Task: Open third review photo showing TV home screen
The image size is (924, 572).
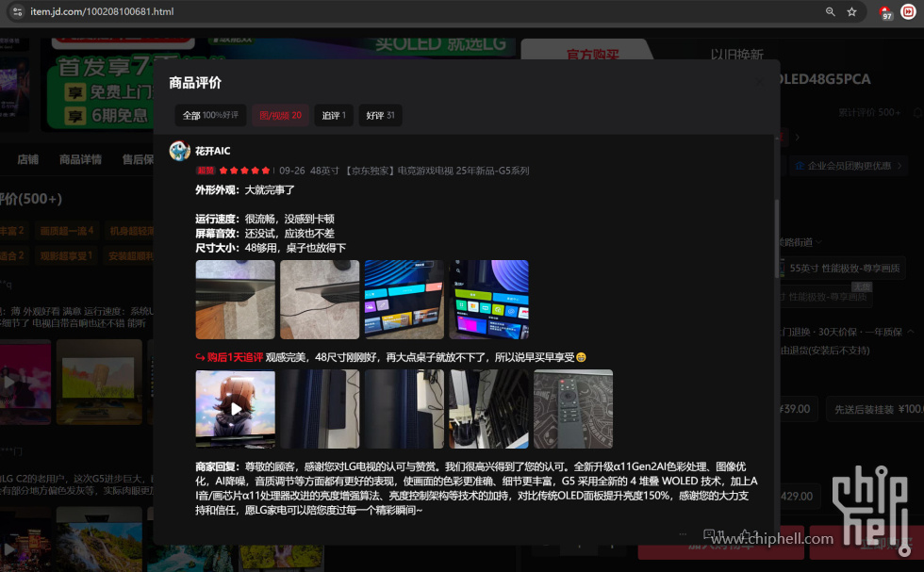Action: click(404, 300)
